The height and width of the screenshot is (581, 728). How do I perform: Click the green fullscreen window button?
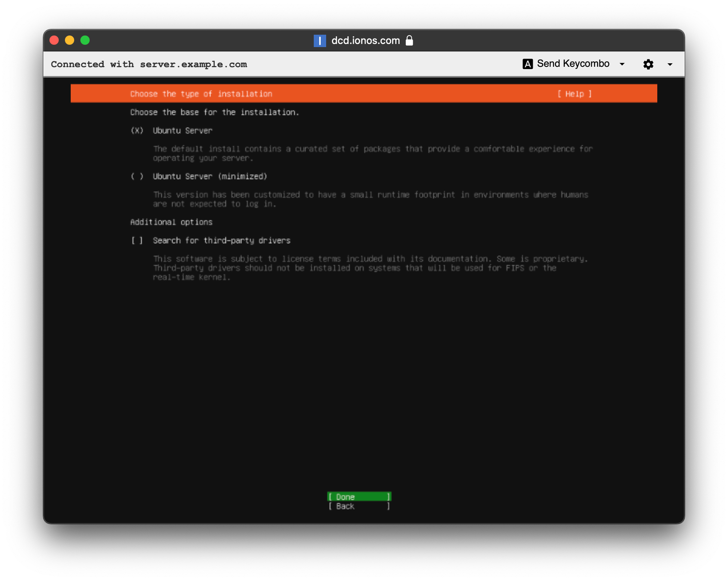pos(85,40)
